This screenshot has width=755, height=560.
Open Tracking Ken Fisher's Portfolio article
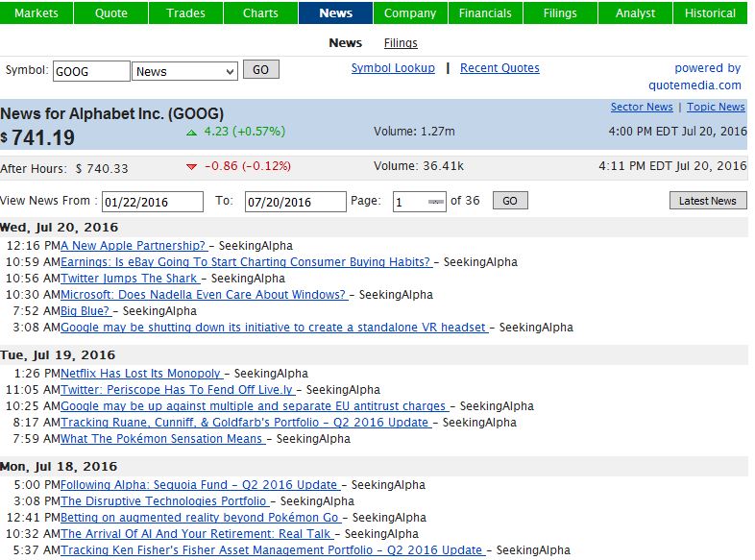tap(273, 550)
